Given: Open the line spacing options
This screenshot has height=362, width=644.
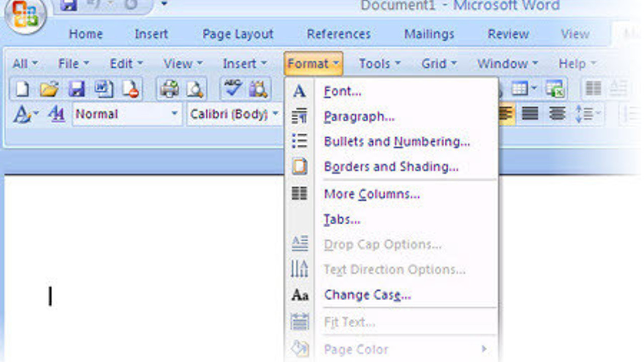Looking at the screenshot, I should coord(588,114).
